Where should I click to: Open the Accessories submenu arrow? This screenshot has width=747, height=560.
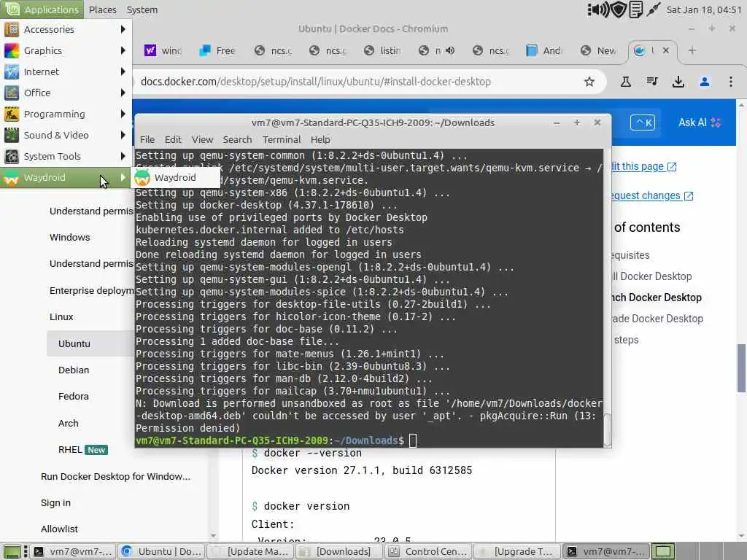123,29
